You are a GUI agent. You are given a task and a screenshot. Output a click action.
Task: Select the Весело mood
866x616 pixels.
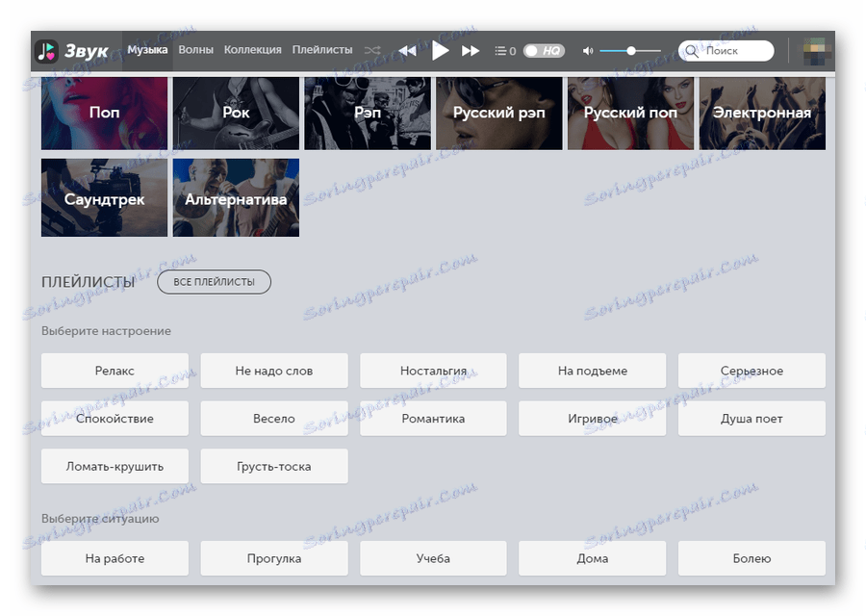[x=274, y=419]
